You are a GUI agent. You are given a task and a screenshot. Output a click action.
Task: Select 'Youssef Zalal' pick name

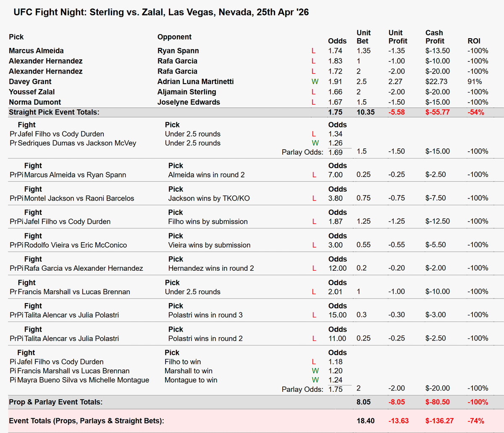pos(32,92)
